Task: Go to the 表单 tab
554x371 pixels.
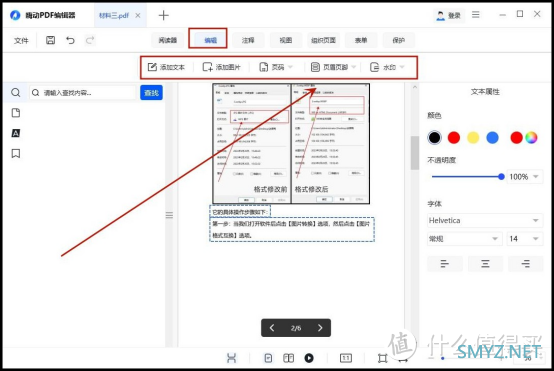Action: [x=361, y=40]
